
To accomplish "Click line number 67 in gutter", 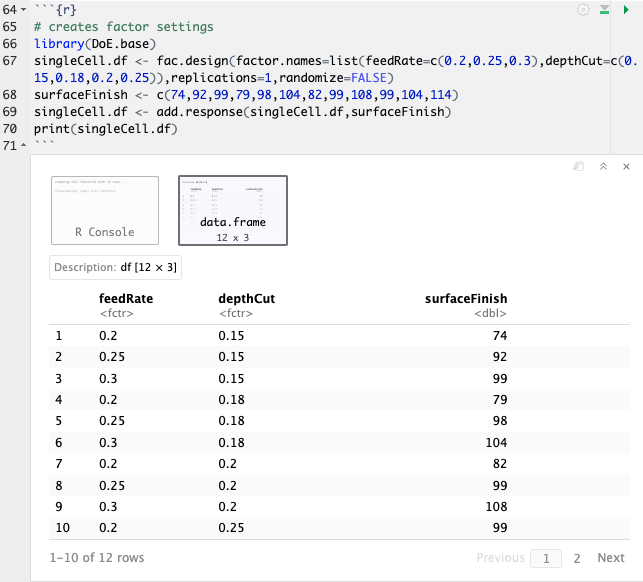I will (x=10, y=61).
